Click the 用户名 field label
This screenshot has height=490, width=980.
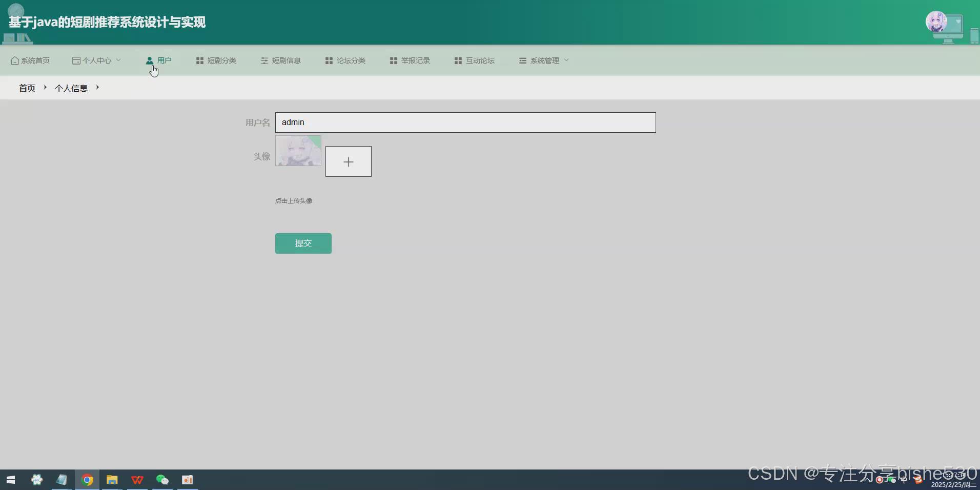coord(258,122)
